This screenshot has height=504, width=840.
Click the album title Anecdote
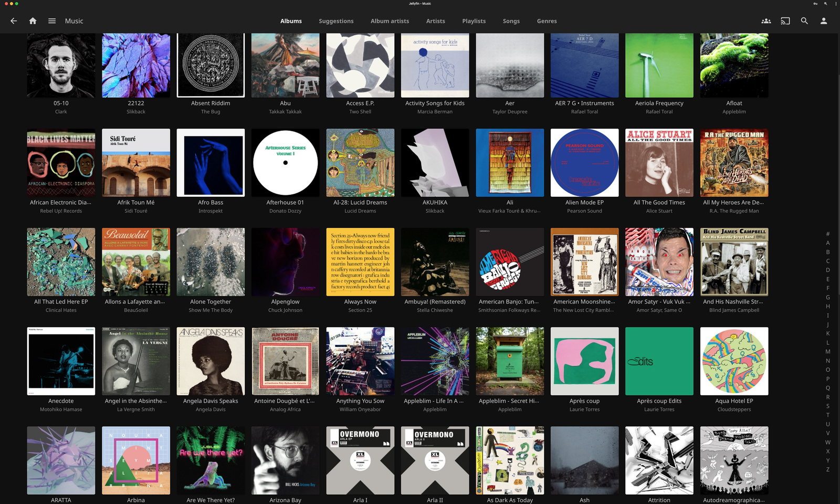pos(61,401)
